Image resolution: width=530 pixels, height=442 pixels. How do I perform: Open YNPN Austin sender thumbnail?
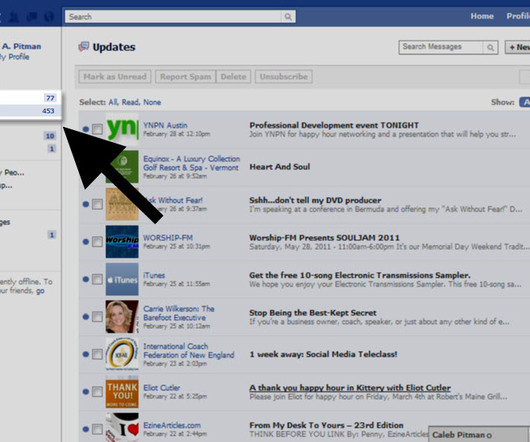[122, 129]
